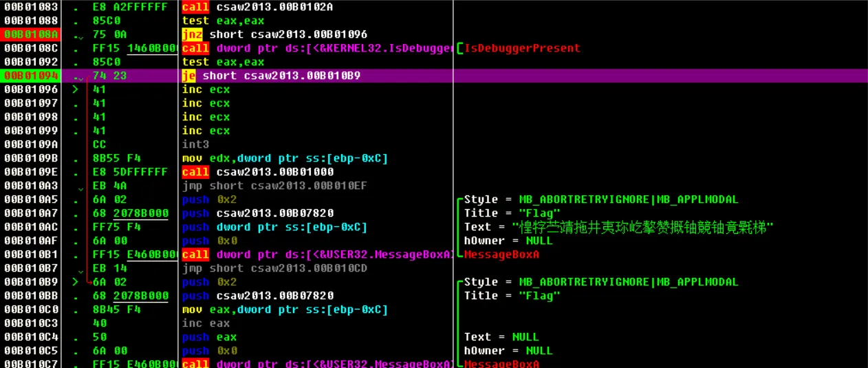Select 'inc ecx' at address 00B01097
868x368 pixels.
[x=206, y=103]
